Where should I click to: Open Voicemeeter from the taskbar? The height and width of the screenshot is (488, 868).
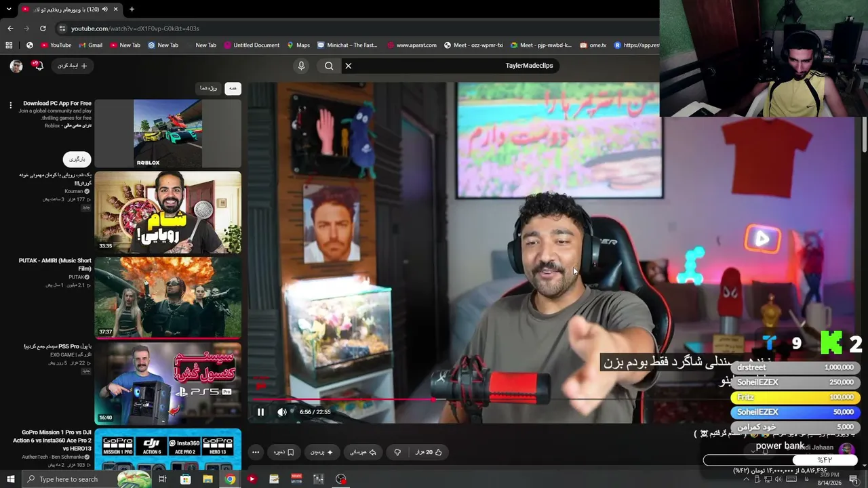tap(296, 479)
